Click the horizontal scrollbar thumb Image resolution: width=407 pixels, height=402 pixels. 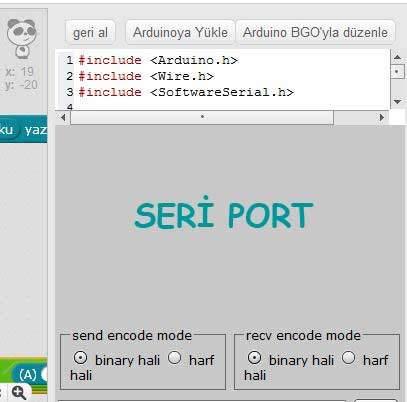(202, 117)
